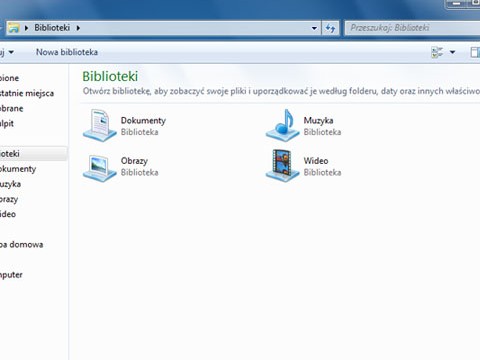Open the view options dropdown arrow

pyautogui.click(x=452, y=52)
